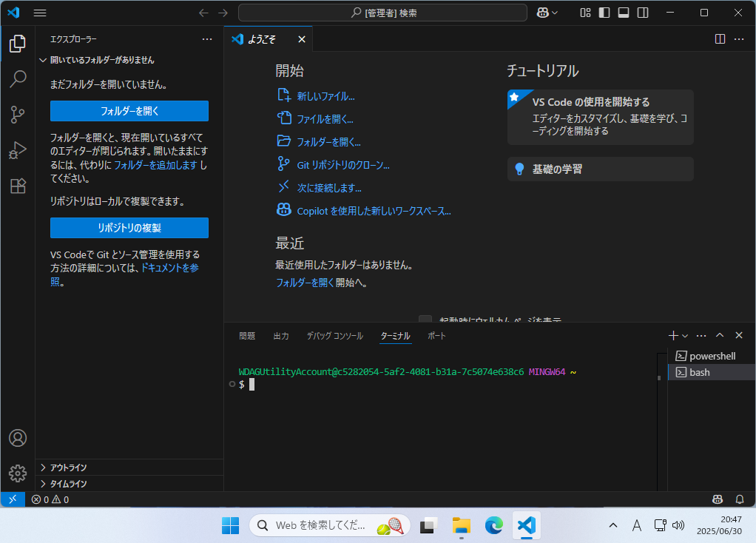Follow the フォルダーを追加します link
The image size is (756, 543).
click(x=155, y=165)
